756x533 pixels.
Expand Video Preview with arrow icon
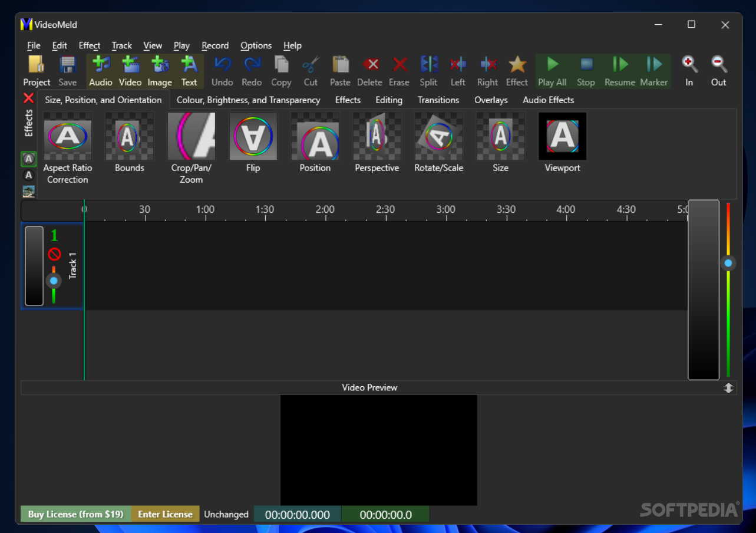pyautogui.click(x=729, y=388)
